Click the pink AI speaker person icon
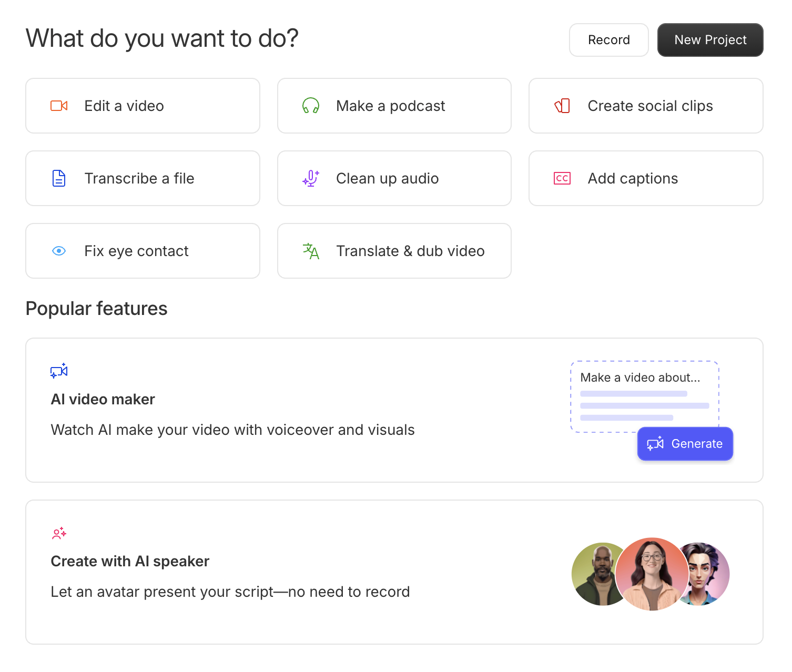The height and width of the screenshot is (672, 792). tap(59, 533)
